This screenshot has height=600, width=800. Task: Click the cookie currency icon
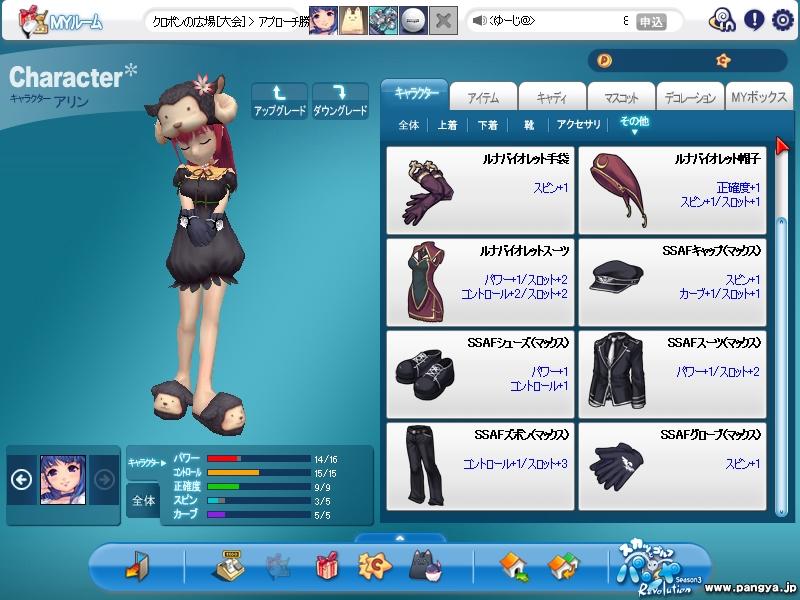click(723, 61)
